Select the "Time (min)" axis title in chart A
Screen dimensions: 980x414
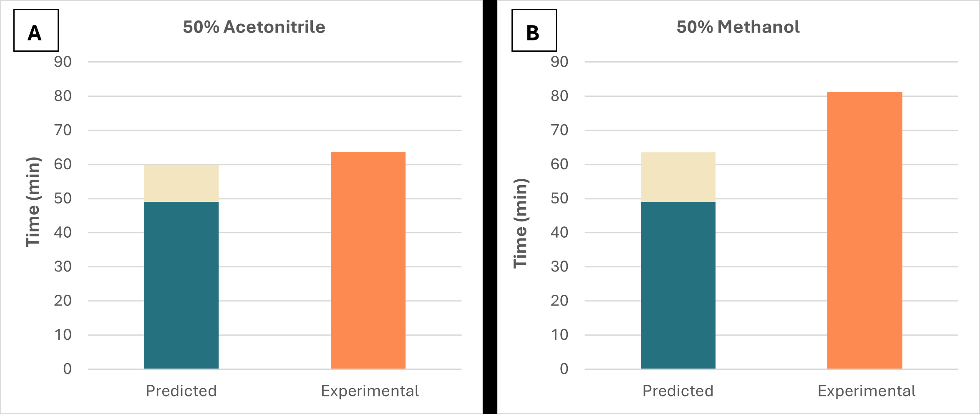pyautogui.click(x=33, y=202)
